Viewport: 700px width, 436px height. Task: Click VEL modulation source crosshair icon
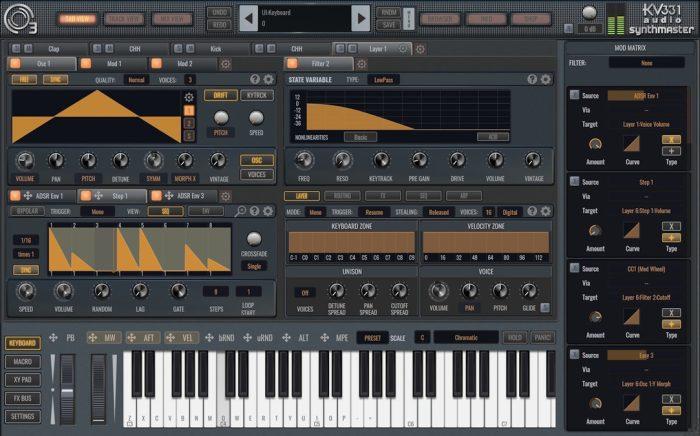[x=170, y=338]
